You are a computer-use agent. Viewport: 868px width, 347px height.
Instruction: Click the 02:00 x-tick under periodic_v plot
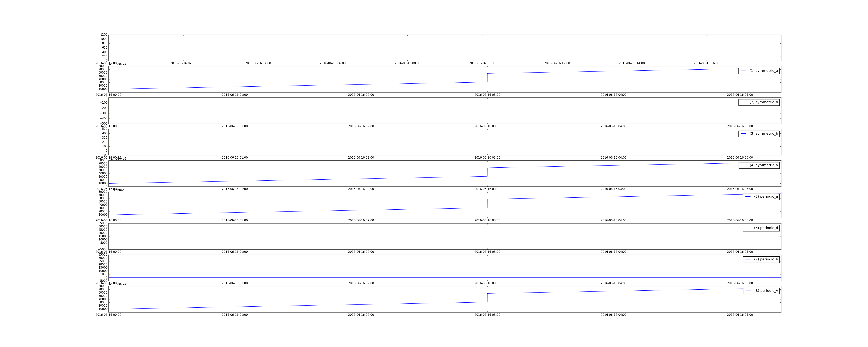coord(361,315)
